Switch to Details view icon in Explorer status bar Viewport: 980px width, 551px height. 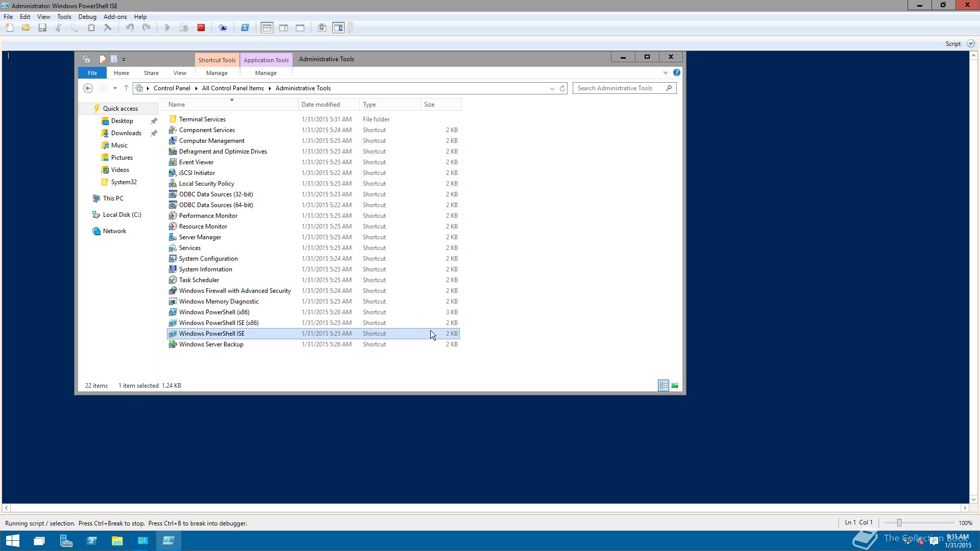[x=664, y=386]
